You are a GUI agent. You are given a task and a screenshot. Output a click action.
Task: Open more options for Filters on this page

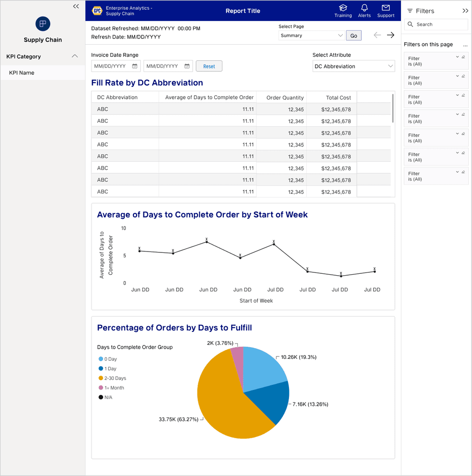pyautogui.click(x=465, y=45)
